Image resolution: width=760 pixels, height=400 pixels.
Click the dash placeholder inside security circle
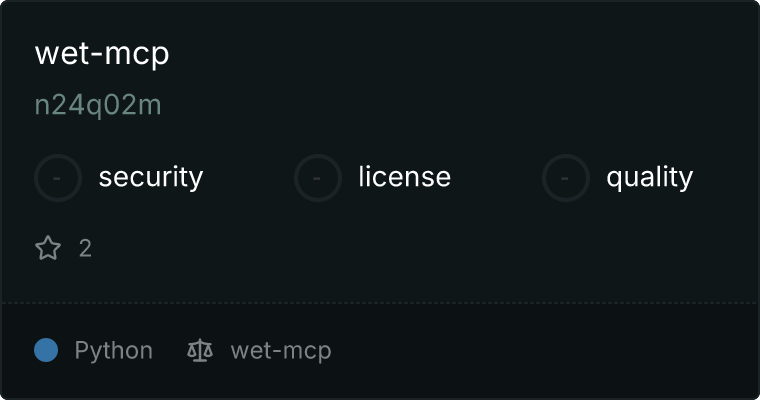(x=57, y=178)
